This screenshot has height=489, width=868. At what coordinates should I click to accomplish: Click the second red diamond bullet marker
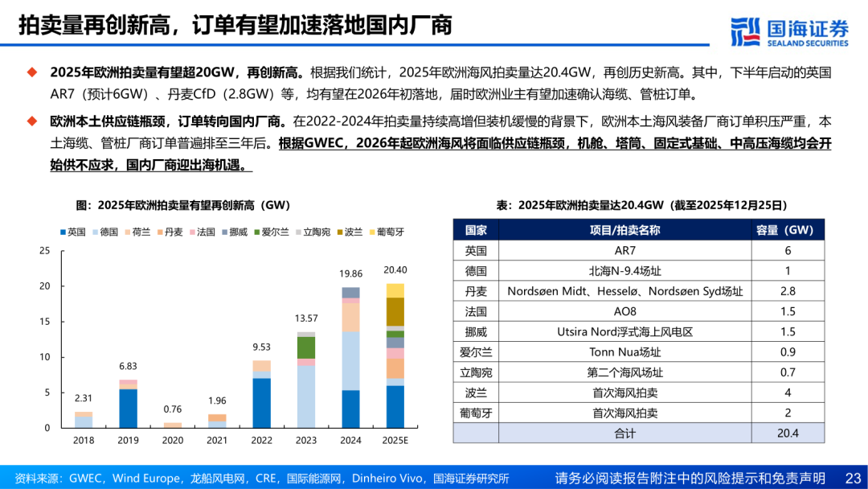32,122
